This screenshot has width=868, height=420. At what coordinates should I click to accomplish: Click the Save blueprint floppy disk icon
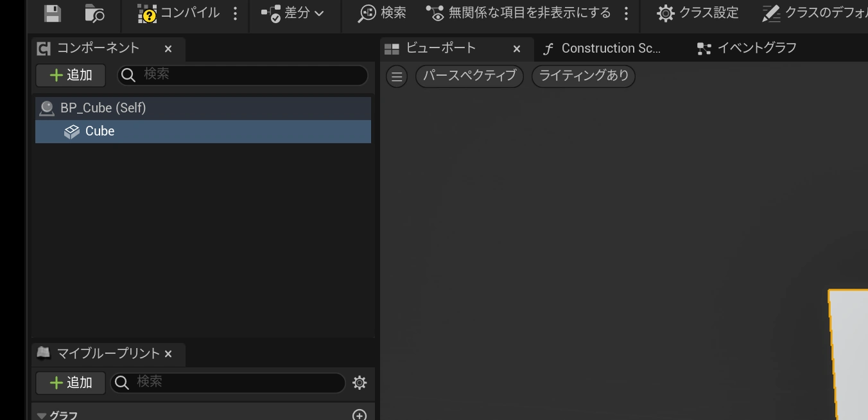[x=53, y=13]
